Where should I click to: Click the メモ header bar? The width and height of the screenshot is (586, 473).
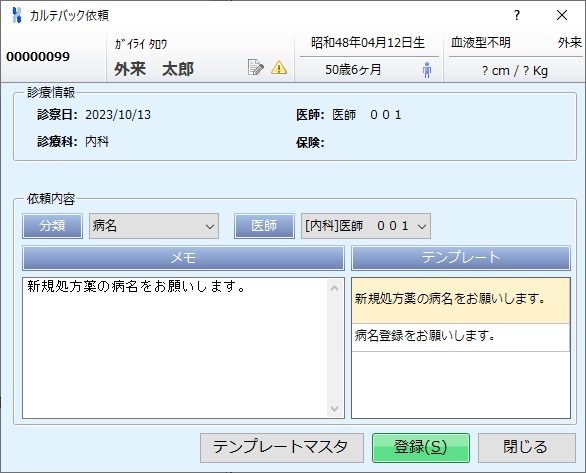pyautogui.click(x=183, y=258)
